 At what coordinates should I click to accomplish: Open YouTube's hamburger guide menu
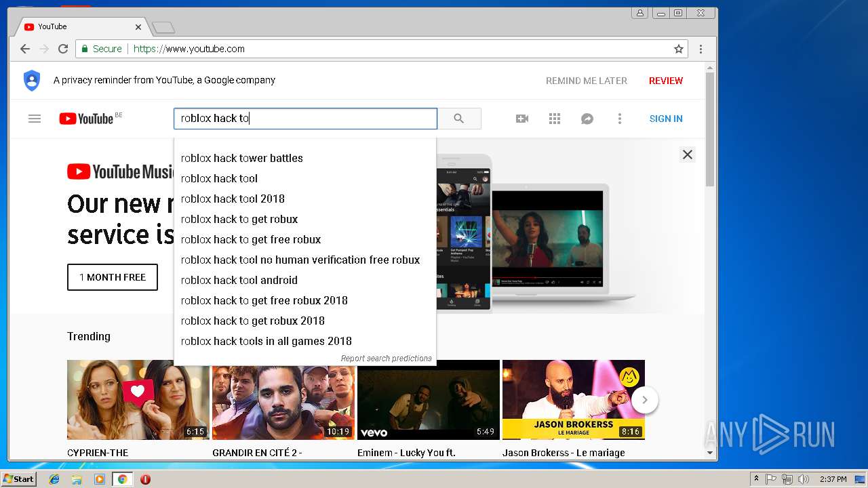coord(35,119)
